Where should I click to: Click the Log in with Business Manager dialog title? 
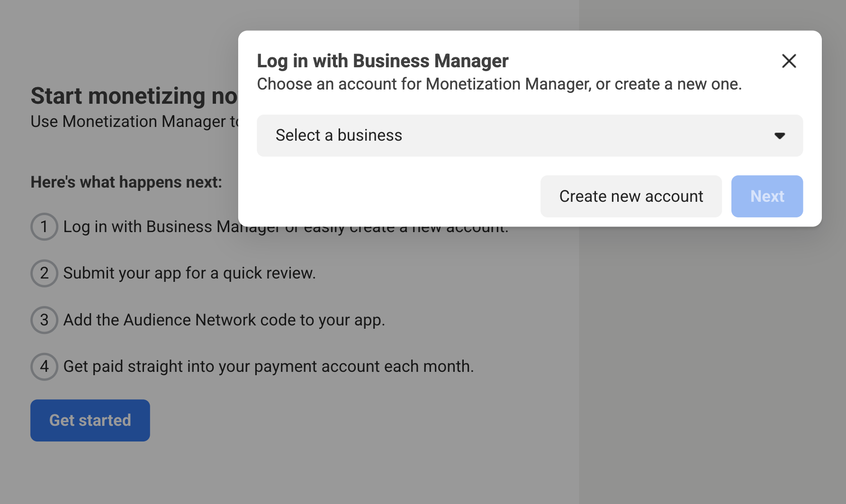[x=382, y=61]
